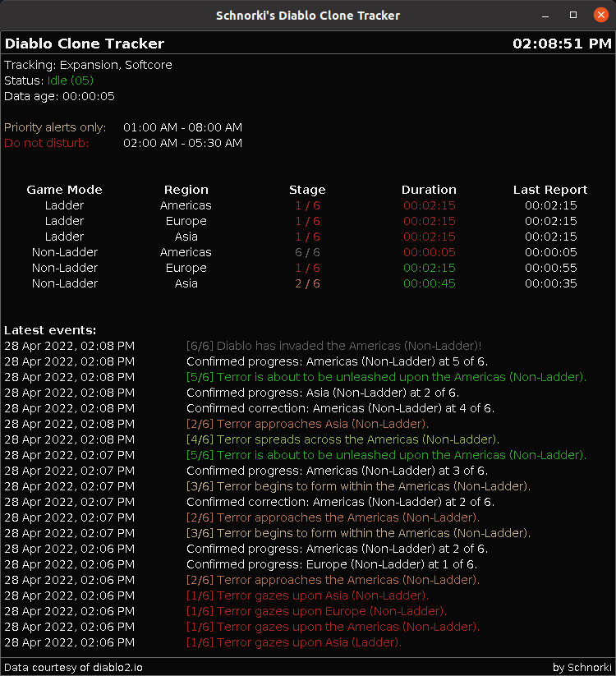Click the Game Mode column header
The image size is (616, 676).
(64, 190)
